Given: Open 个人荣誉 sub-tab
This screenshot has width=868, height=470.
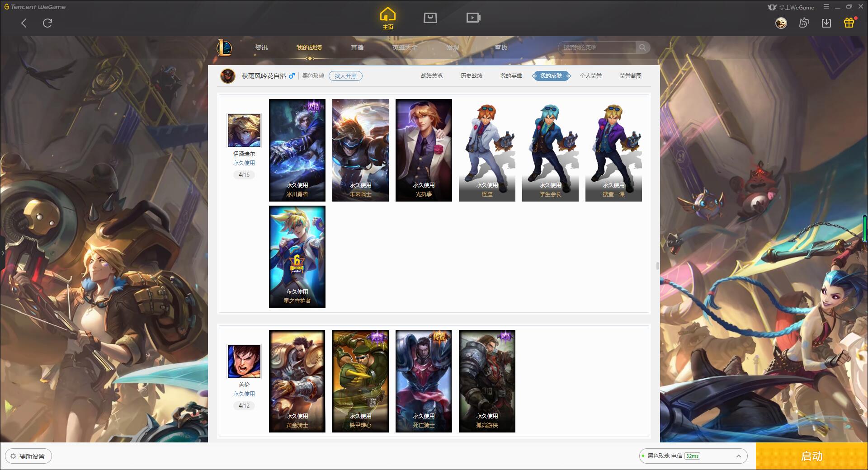Looking at the screenshot, I should 591,76.
